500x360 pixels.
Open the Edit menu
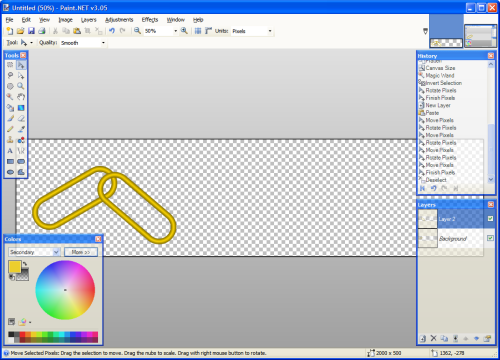click(26, 20)
